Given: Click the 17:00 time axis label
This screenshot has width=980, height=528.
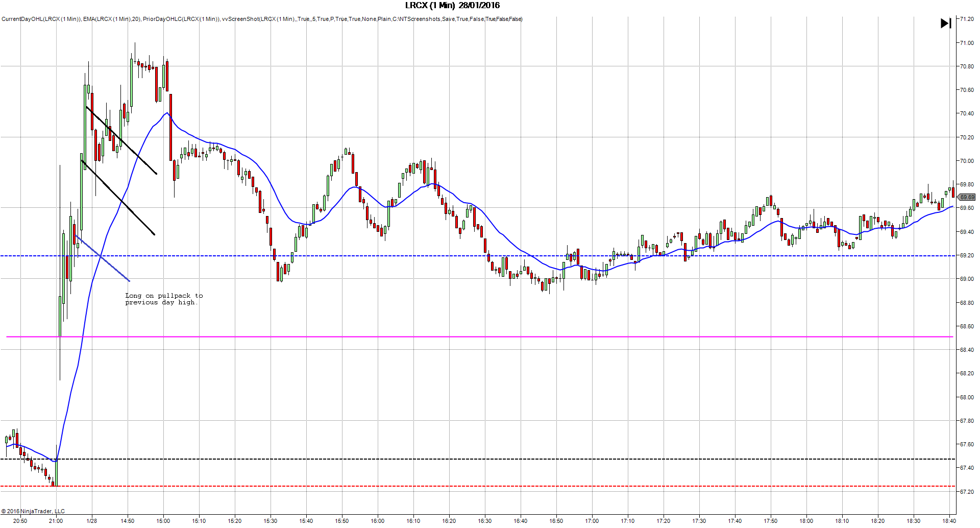Looking at the screenshot, I should [x=592, y=521].
